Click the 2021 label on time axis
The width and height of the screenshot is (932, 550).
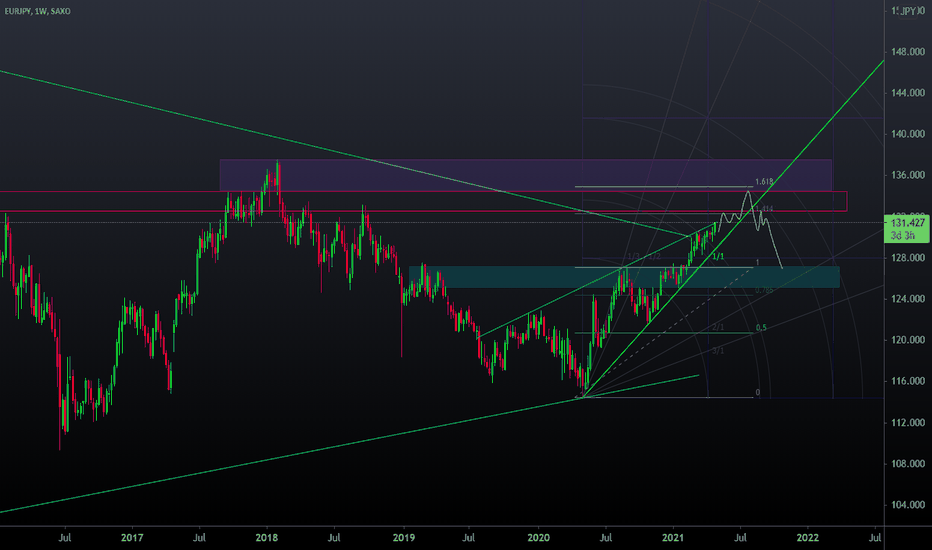pyautogui.click(x=673, y=538)
